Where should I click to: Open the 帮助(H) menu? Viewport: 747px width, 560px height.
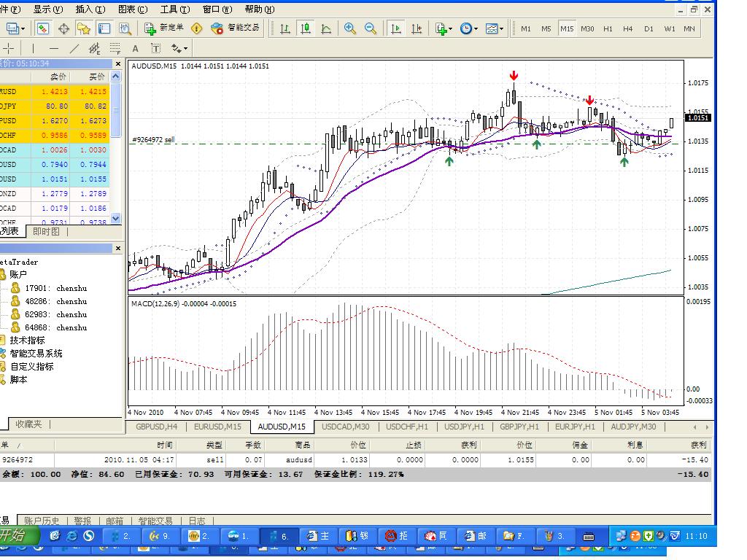click(x=260, y=9)
